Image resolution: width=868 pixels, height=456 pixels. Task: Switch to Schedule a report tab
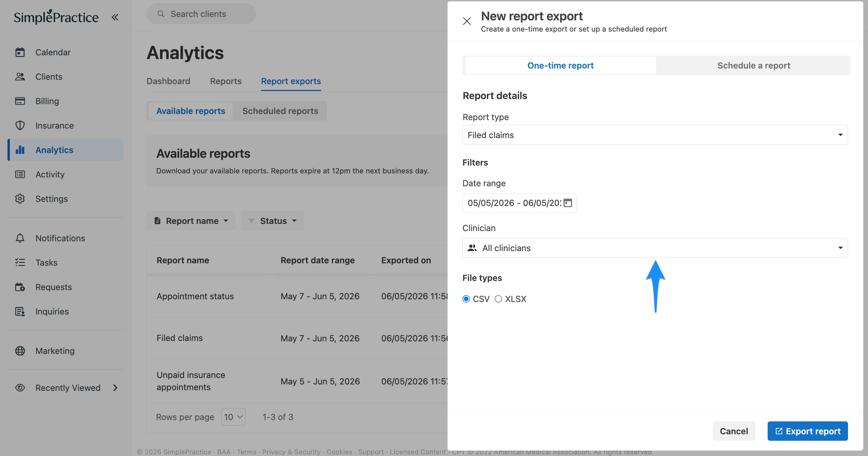(754, 65)
